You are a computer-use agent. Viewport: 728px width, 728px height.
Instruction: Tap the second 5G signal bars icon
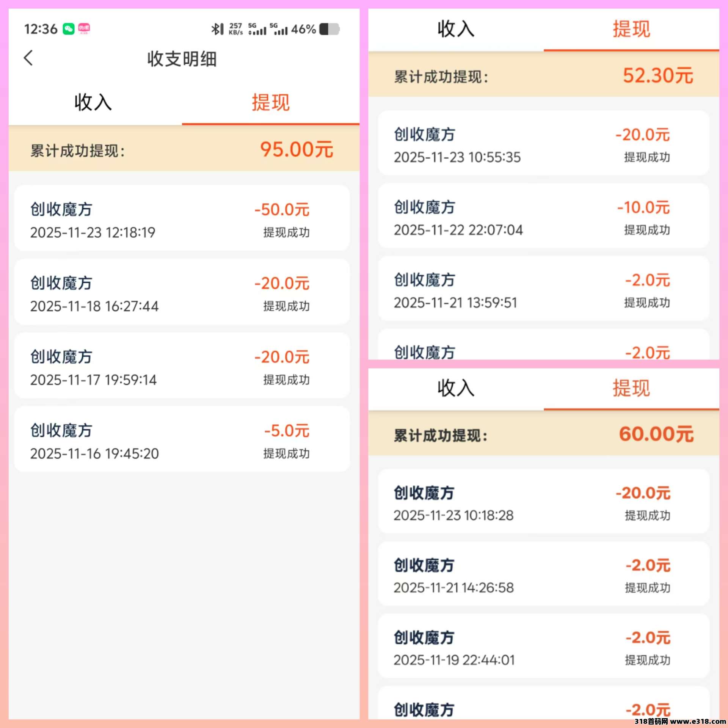point(279,29)
